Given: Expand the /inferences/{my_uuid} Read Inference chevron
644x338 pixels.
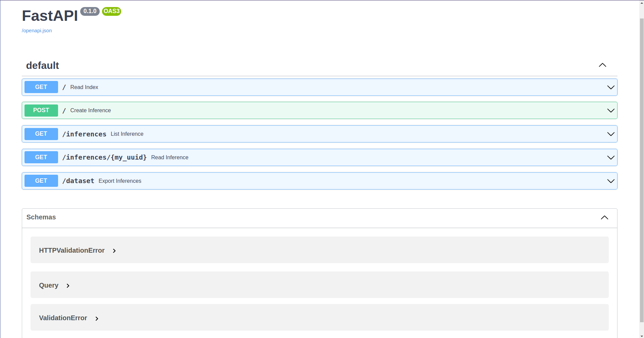Looking at the screenshot, I should click(610, 158).
